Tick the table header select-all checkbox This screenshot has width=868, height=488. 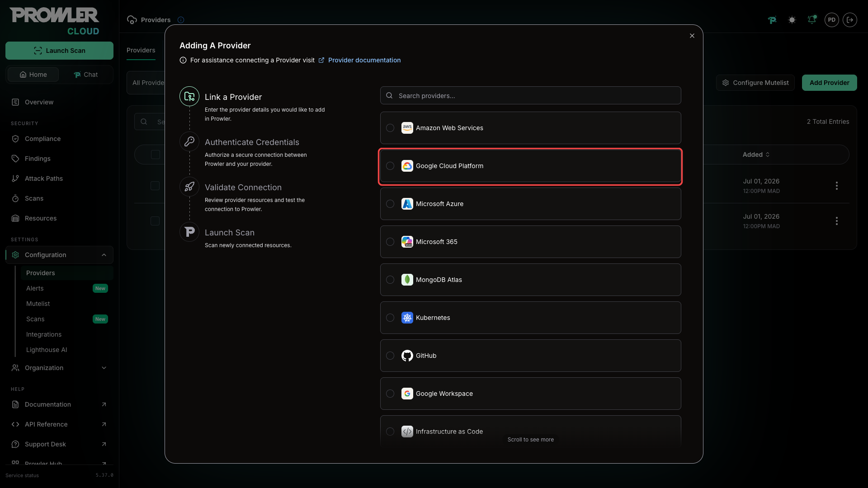[156, 155]
